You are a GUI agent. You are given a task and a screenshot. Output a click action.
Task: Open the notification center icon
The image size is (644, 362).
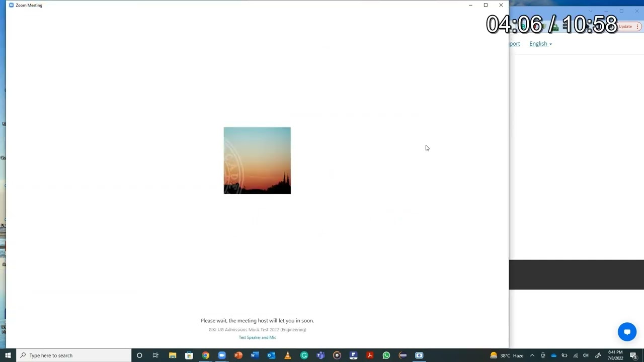coord(633,355)
